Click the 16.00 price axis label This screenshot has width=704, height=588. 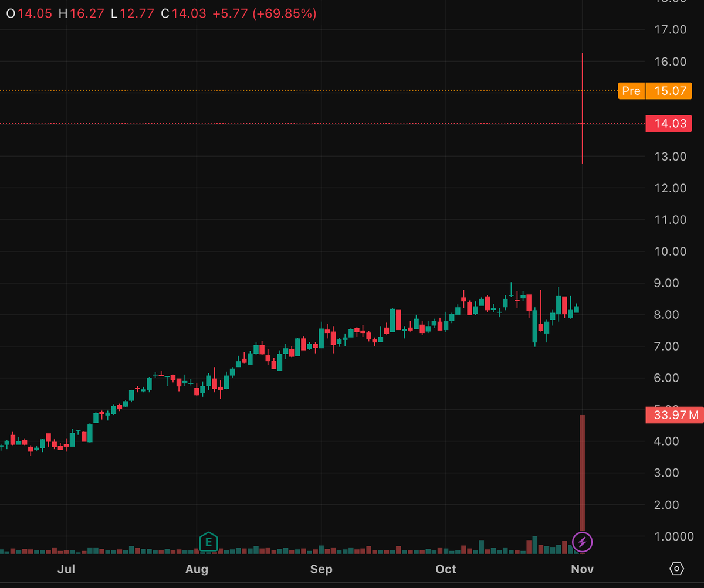[670, 62]
